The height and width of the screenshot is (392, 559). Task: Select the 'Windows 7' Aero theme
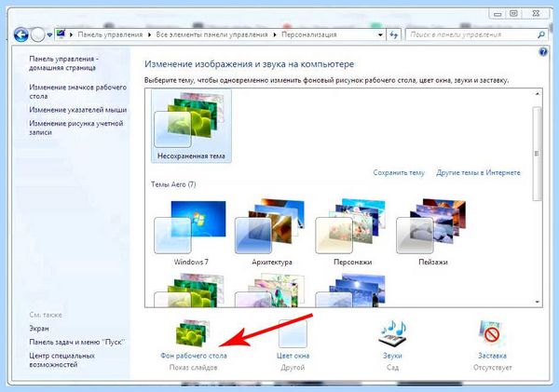coord(191,233)
